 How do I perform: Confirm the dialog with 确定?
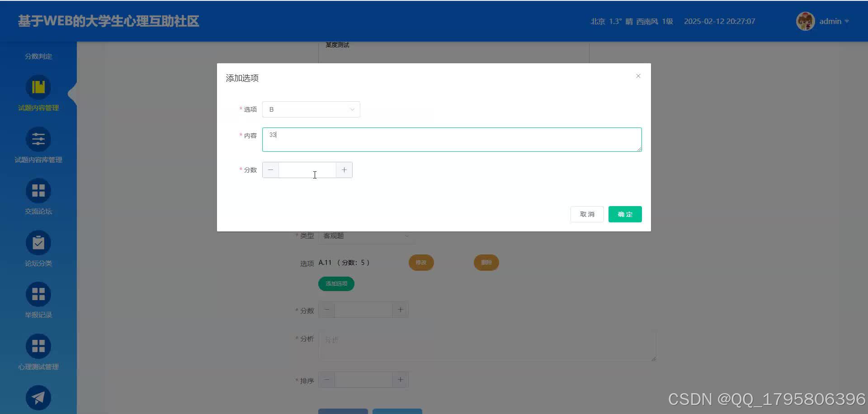pos(625,214)
